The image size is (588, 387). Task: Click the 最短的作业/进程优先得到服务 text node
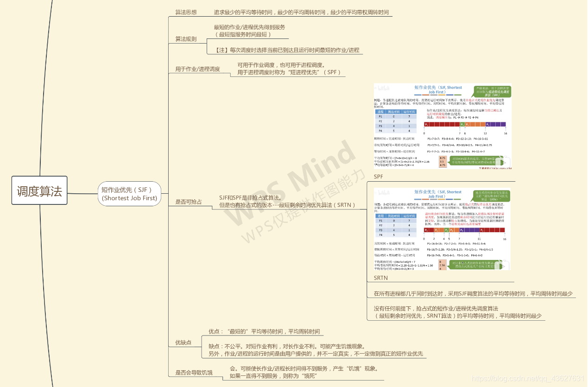(249, 32)
